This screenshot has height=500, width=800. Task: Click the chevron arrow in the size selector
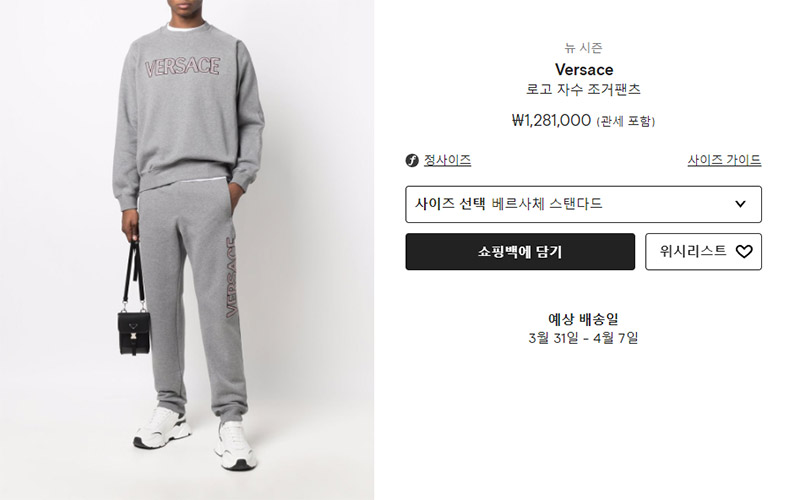[x=740, y=204]
